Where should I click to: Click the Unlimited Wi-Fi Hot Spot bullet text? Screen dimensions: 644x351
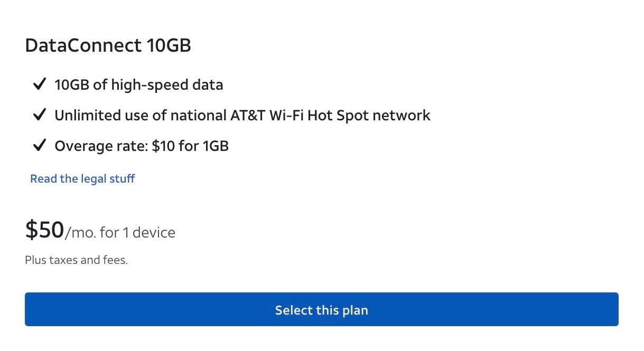242,115
